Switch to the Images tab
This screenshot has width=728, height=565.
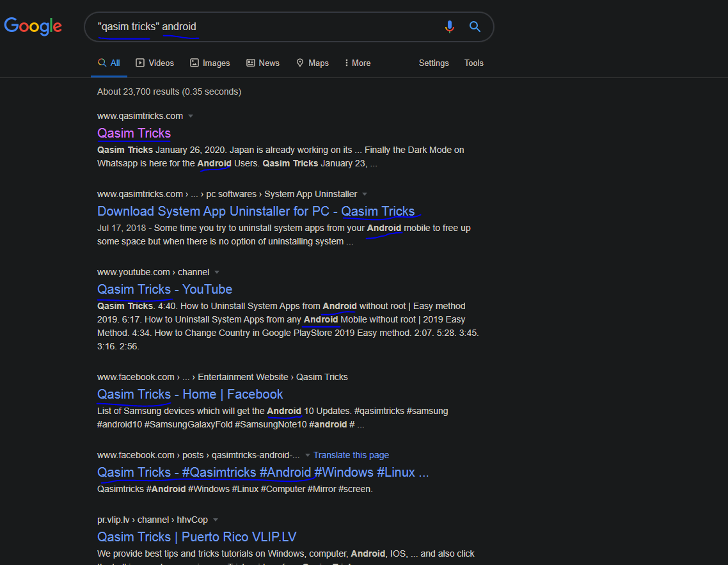coord(210,63)
